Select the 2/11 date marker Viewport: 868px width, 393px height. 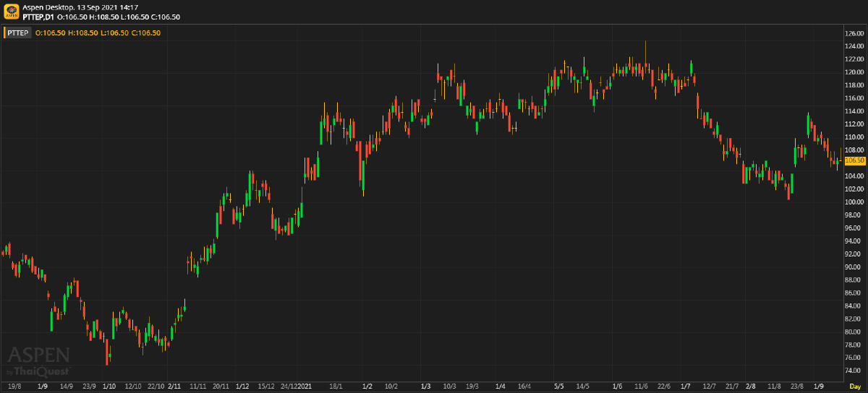[x=174, y=386]
